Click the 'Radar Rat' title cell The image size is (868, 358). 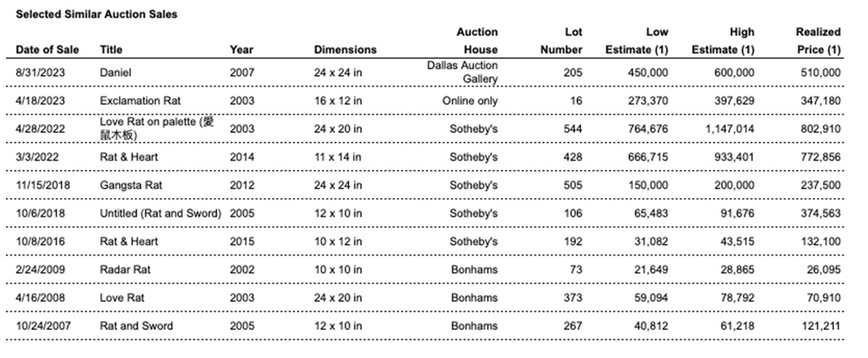pyautogui.click(x=125, y=270)
